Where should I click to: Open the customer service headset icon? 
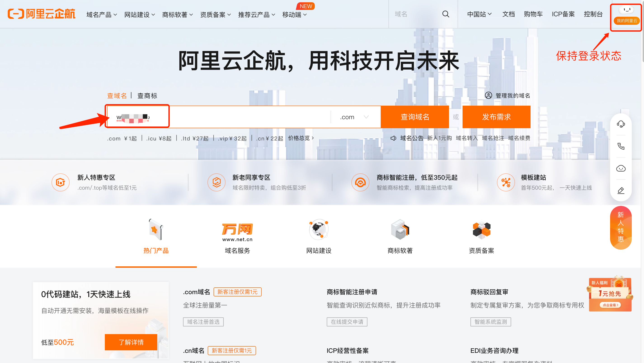click(x=621, y=124)
